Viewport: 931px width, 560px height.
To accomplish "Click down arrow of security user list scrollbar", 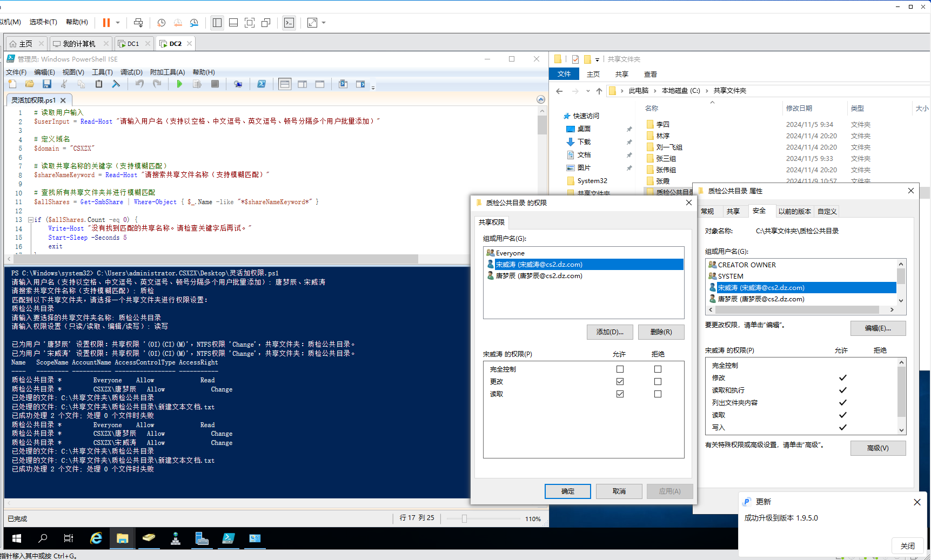I will tap(901, 301).
